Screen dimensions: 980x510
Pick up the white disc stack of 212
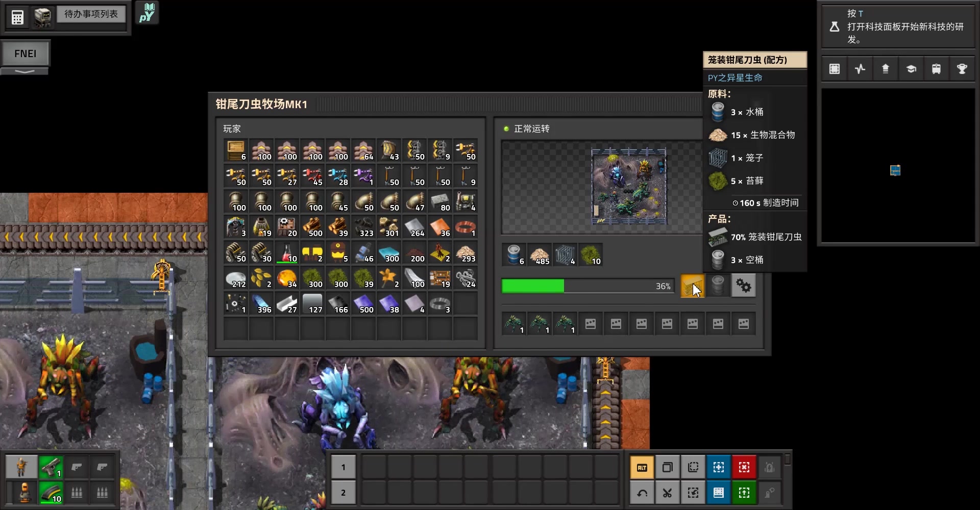[236, 278]
